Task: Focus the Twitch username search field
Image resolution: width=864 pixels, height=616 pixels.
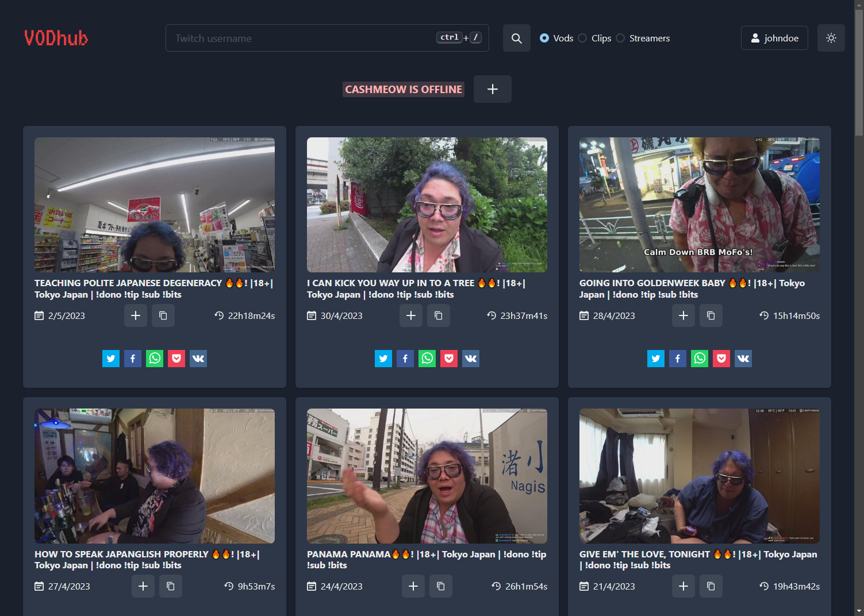Action: pos(327,38)
